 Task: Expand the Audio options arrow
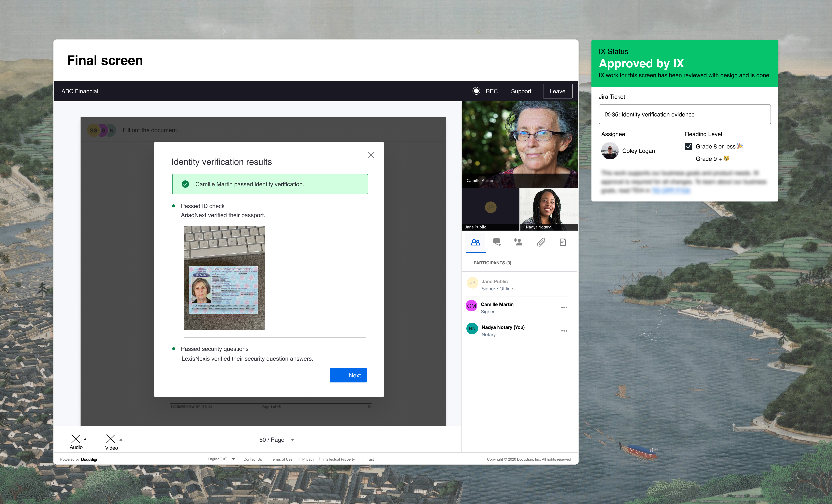[85, 439]
